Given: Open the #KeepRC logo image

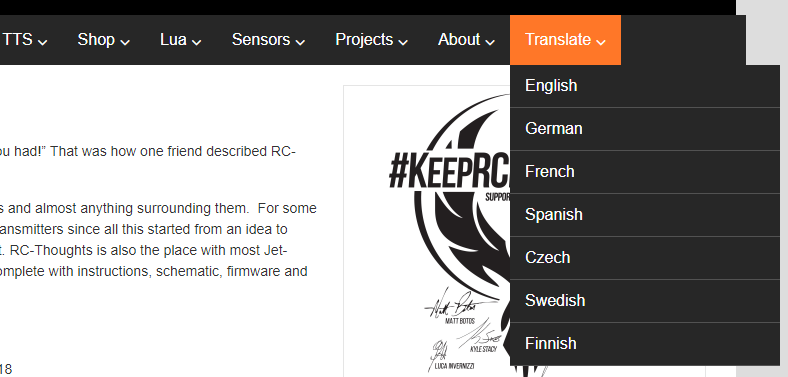Looking at the screenshot, I should click(427, 231).
